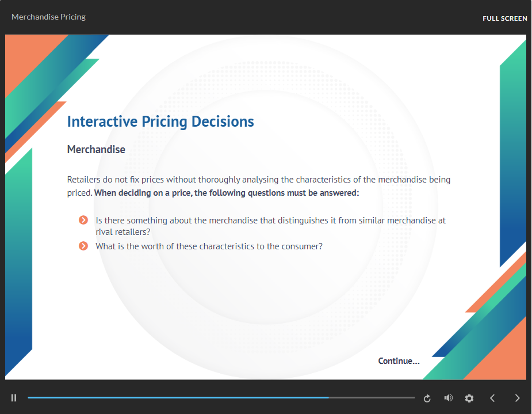The image size is (532, 414).
Task: Click the end of the seekbar track
Action: (x=414, y=397)
